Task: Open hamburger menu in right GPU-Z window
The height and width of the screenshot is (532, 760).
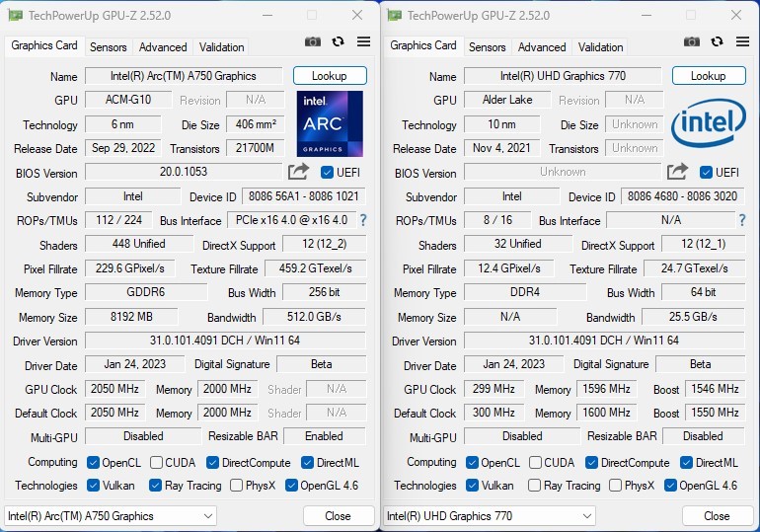Action: 742,41
